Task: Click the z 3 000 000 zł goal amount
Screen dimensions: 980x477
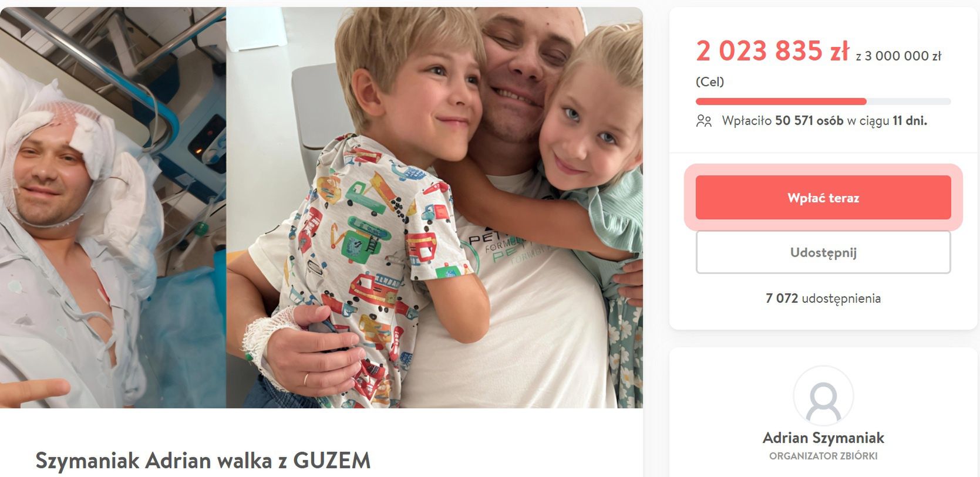Action: point(898,56)
